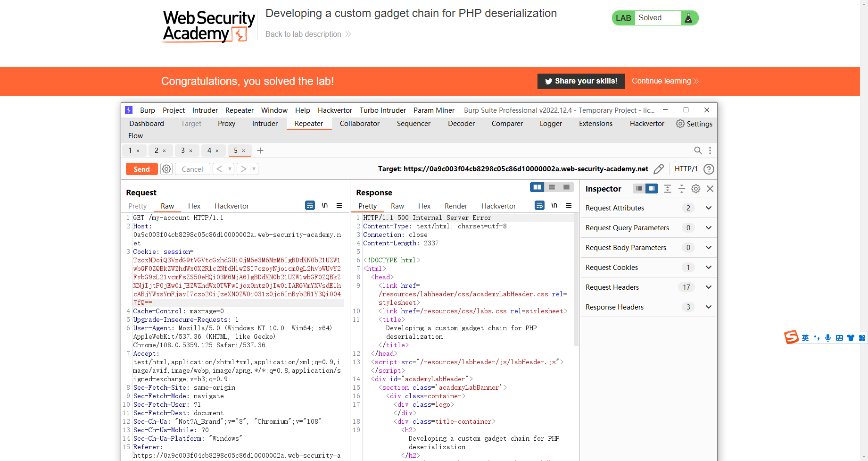Screen dimensions: 868x461
Task: Select side-by-side request/response layout
Action: (537, 187)
